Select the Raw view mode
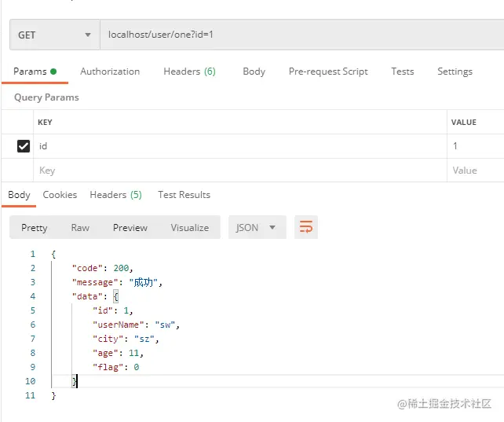 click(x=80, y=228)
